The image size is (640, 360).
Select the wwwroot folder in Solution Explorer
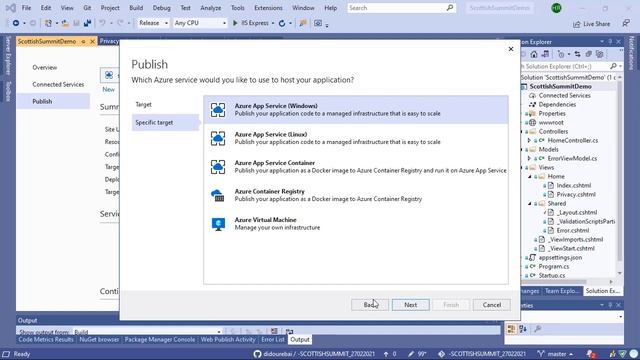[x=551, y=122]
